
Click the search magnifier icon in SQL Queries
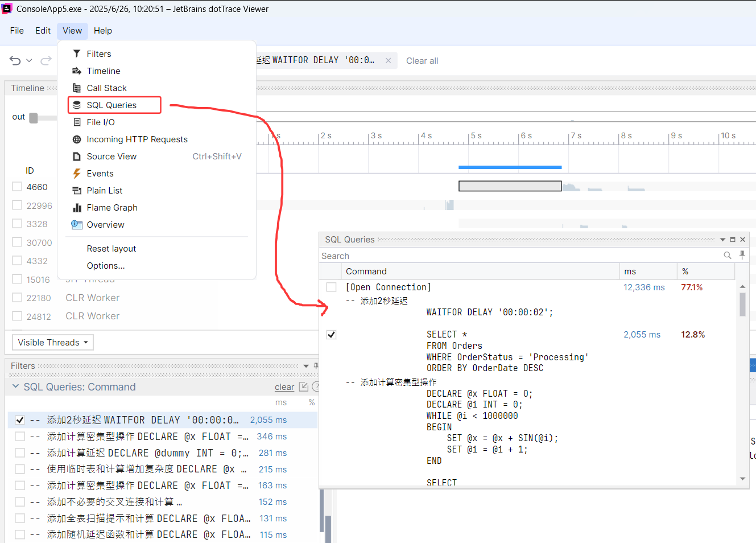point(727,256)
